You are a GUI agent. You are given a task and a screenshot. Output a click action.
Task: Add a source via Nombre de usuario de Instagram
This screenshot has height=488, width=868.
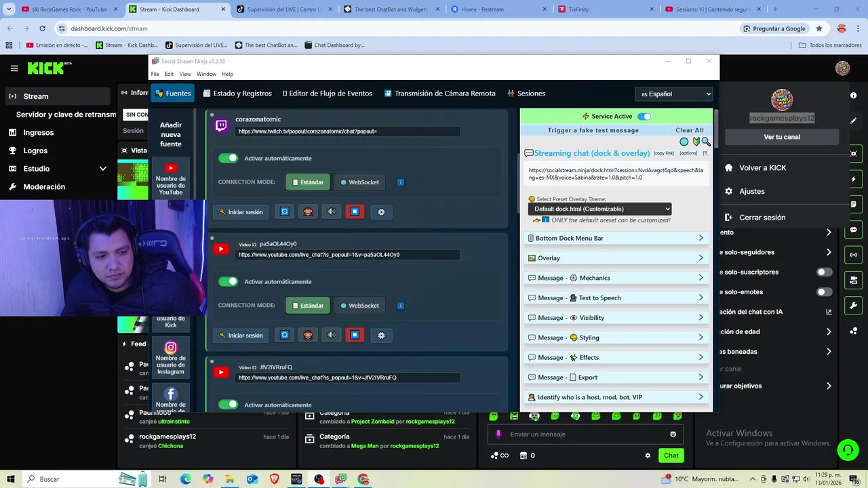[x=171, y=359]
